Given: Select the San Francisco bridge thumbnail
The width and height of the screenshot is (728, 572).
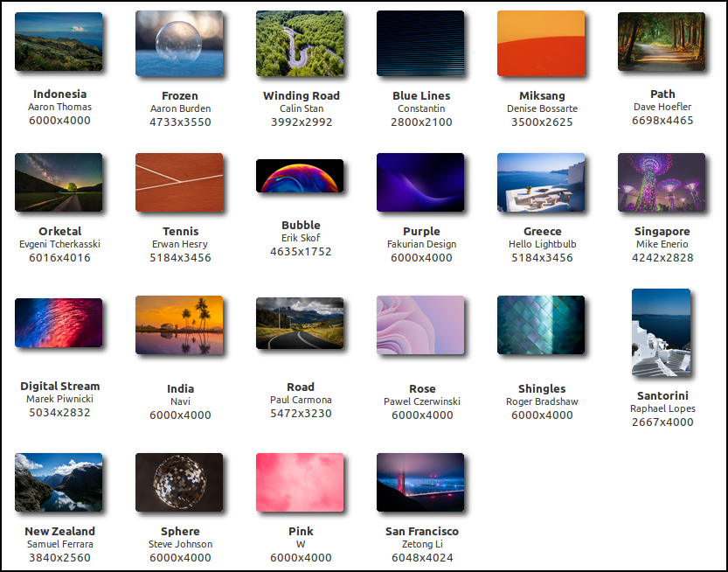Looking at the screenshot, I should [420, 482].
